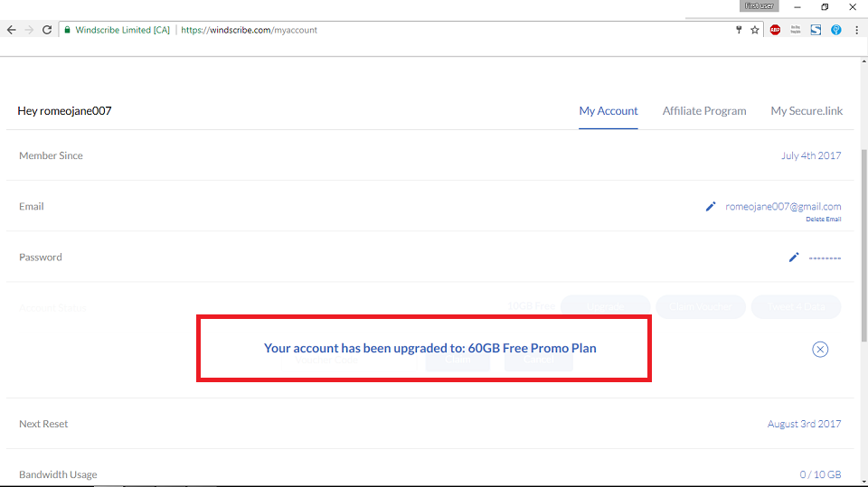
Task: Click the romeojane007@gmail.com email link
Action: point(783,206)
